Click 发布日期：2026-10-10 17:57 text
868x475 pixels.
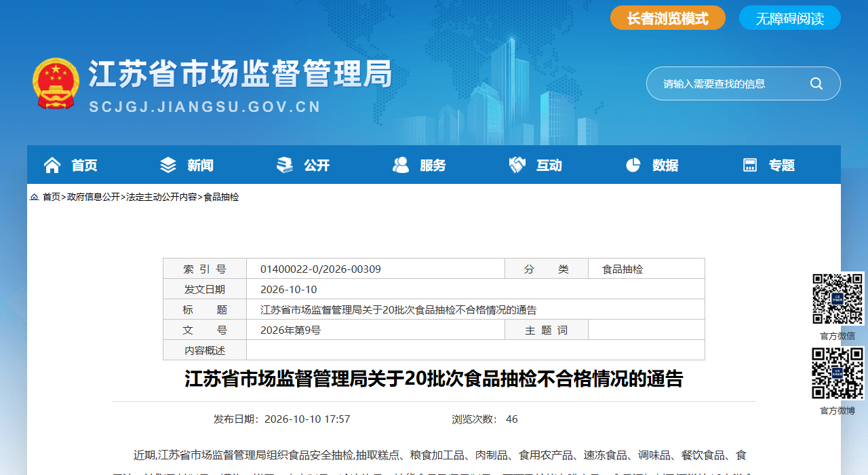pyautogui.click(x=282, y=419)
